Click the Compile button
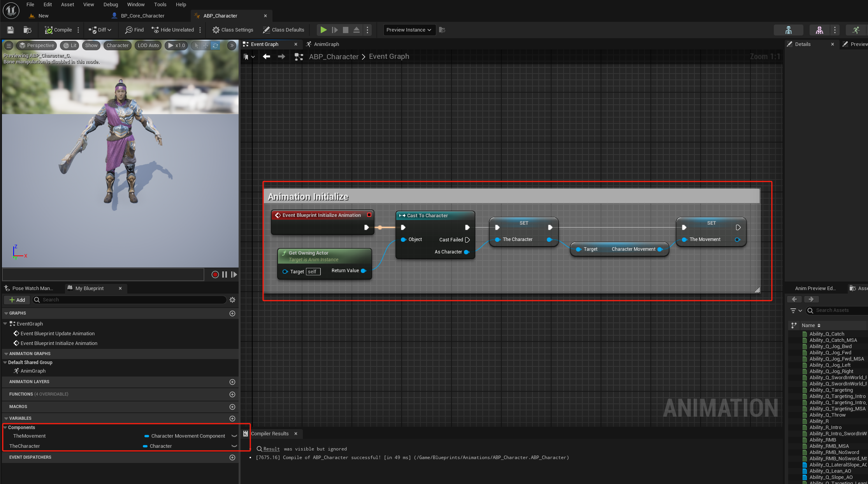Image resolution: width=868 pixels, height=484 pixels. (58, 30)
